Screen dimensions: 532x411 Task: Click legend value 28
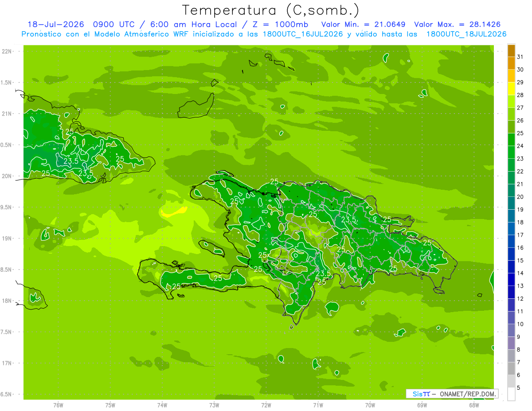[x=520, y=95]
